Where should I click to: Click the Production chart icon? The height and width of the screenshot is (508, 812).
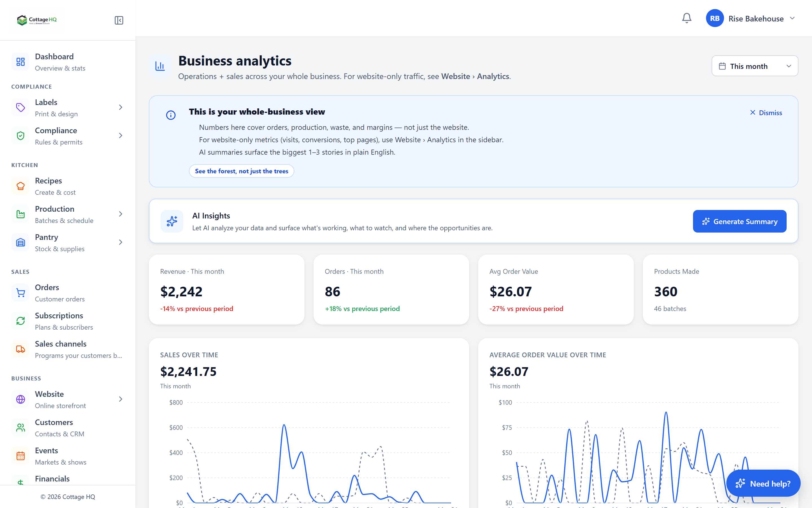pyautogui.click(x=21, y=214)
